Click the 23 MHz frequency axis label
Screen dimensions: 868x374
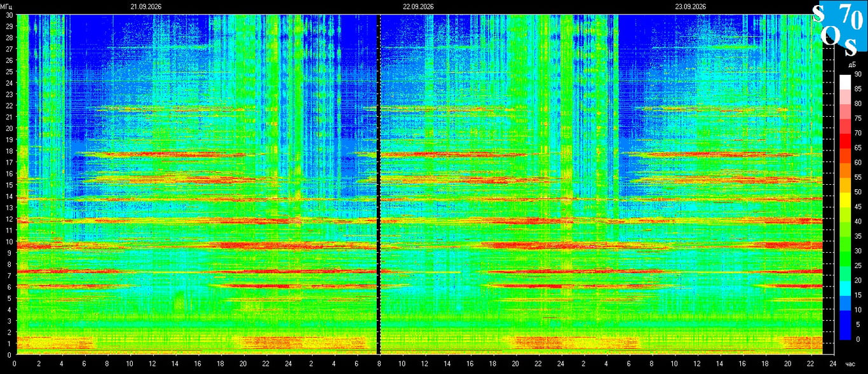pos(9,94)
